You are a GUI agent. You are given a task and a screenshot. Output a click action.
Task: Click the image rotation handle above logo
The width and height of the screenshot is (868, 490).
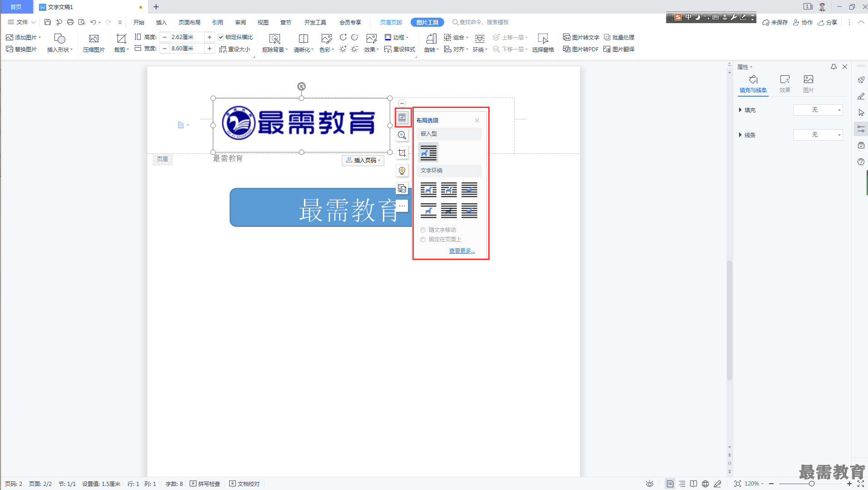(301, 86)
